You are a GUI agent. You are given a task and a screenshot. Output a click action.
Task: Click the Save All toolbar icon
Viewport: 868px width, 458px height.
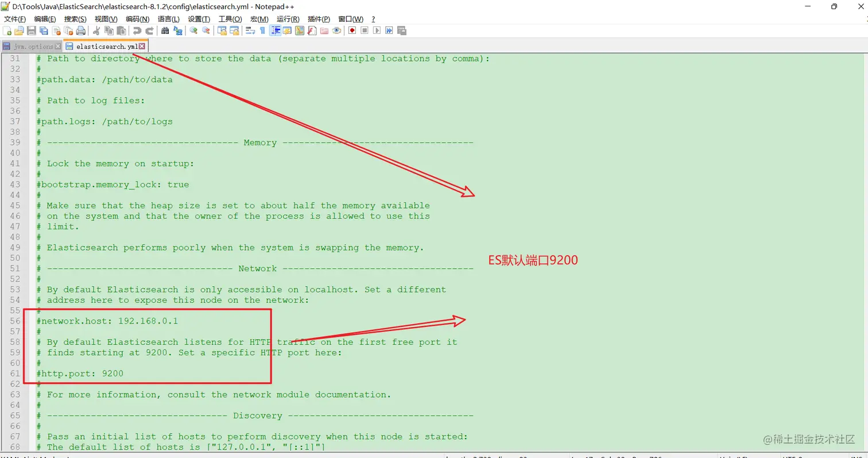[44, 30]
